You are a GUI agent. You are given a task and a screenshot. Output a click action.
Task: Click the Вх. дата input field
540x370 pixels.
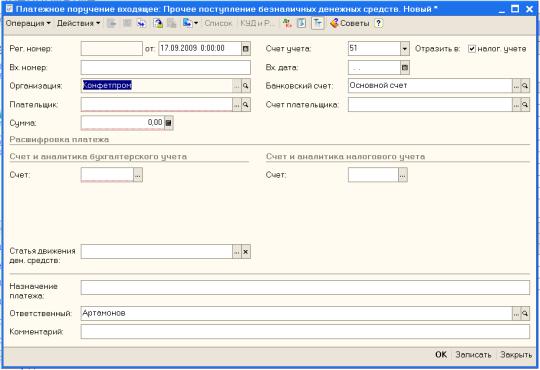pos(374,68)
